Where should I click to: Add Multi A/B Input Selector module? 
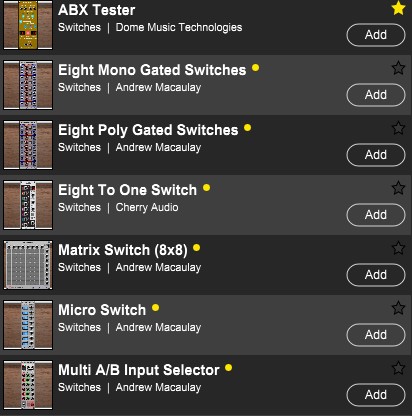(376, 395)
